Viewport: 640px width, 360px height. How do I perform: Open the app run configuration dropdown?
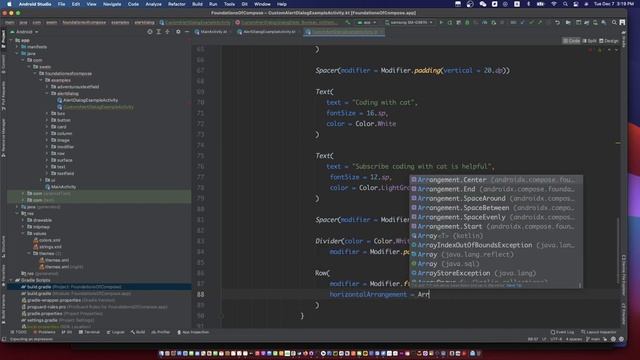click(x=367, y=22)
